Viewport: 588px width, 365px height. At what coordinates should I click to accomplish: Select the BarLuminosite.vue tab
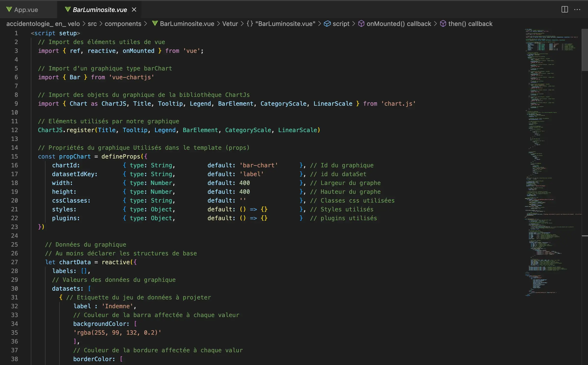pyautogui.click(x=100, y=10)
